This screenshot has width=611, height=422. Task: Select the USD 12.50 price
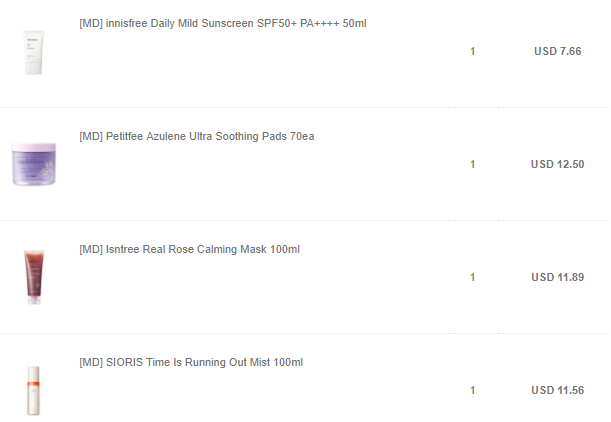557,164
